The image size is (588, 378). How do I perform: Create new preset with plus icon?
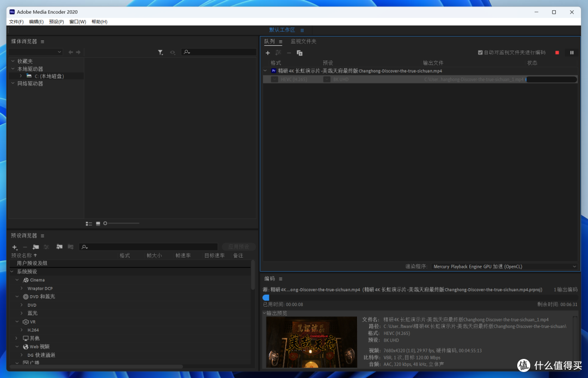pyautogui.click(x=15, y=247)
